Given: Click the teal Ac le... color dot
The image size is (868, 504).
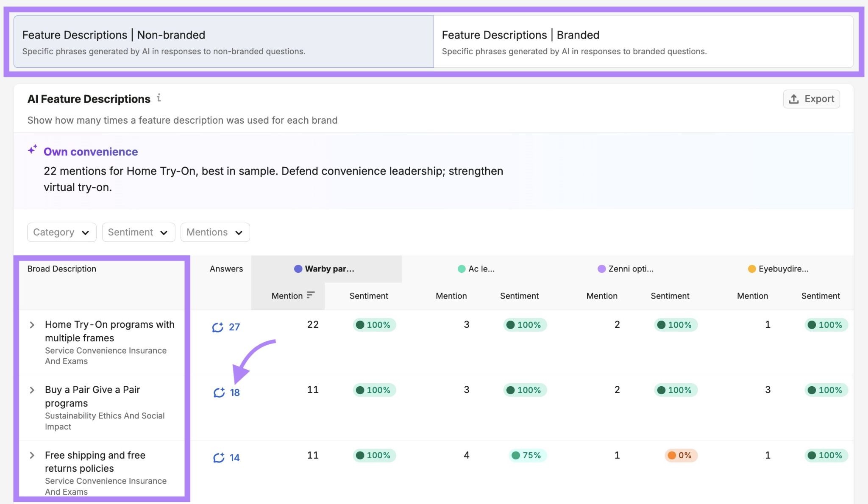Looking at the screenshot, I should pyautogui.click(x=462, y=269).
